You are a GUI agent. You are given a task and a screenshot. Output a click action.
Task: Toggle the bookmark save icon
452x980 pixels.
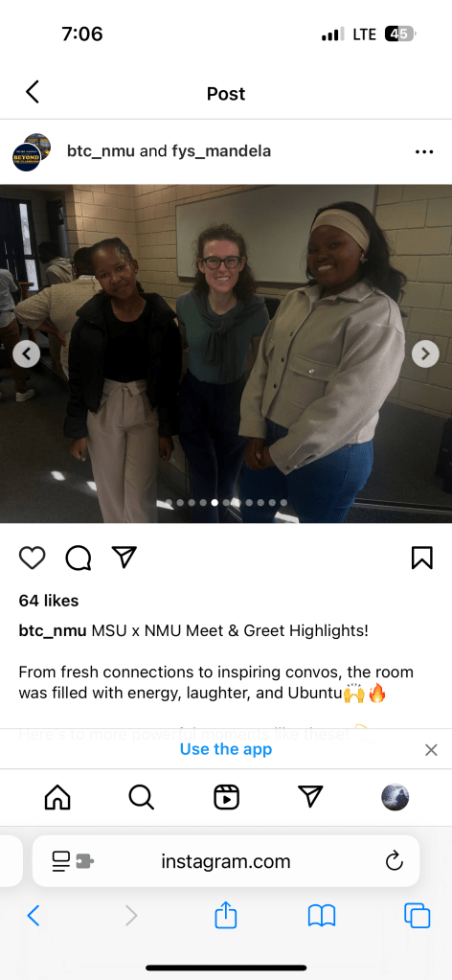tap(422, 558)
